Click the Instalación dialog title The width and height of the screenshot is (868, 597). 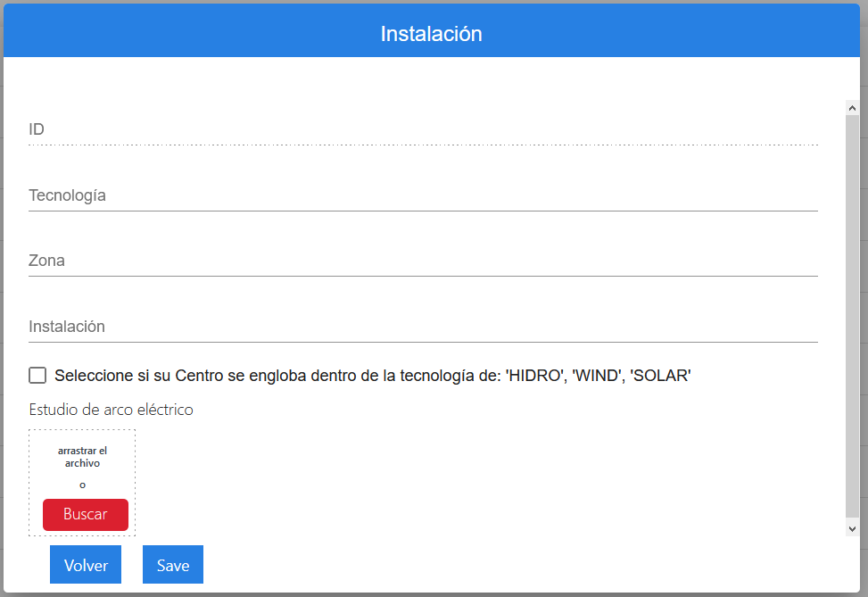coord(431,34)
